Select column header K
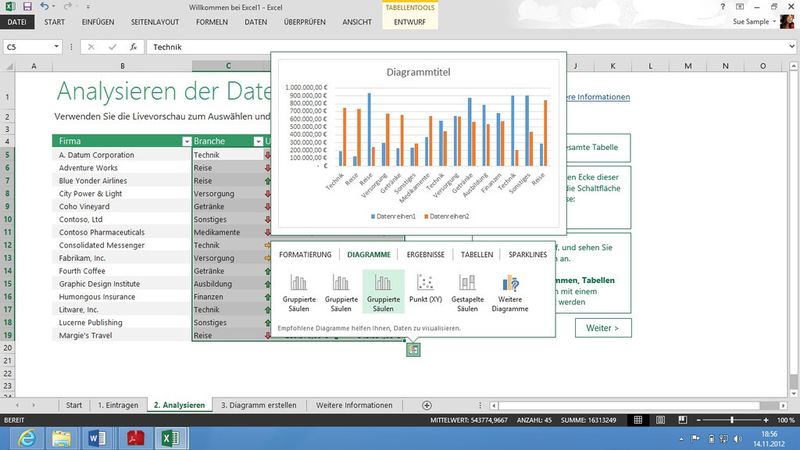This screenshot has width=800, height=450. (612, 66)
